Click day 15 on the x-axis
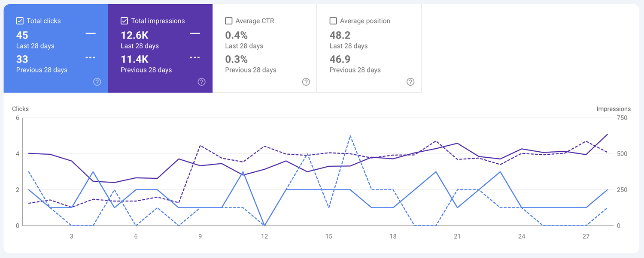The width and height of the screenshot is (644, 258). point(328,236)
